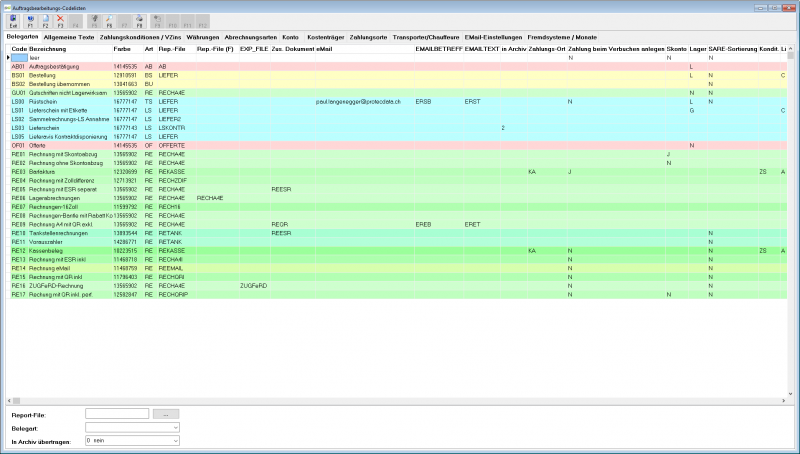Image resolution: width=800 pixels, height=454 pixels.
Task: Select the RE17 Rechnung mit QR inkl. perf. row
Action: coord(399,294)
